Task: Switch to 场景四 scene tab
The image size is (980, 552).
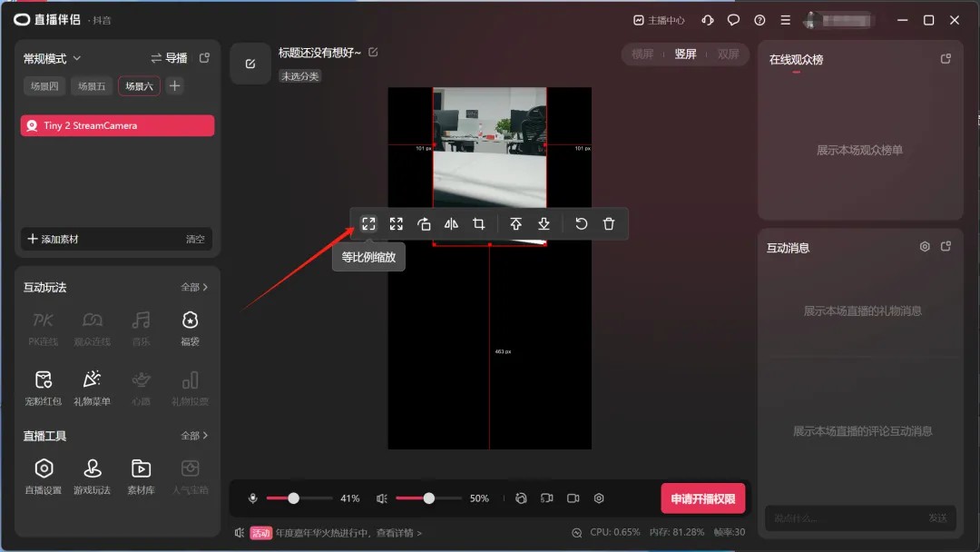Action: coord(42,86)
